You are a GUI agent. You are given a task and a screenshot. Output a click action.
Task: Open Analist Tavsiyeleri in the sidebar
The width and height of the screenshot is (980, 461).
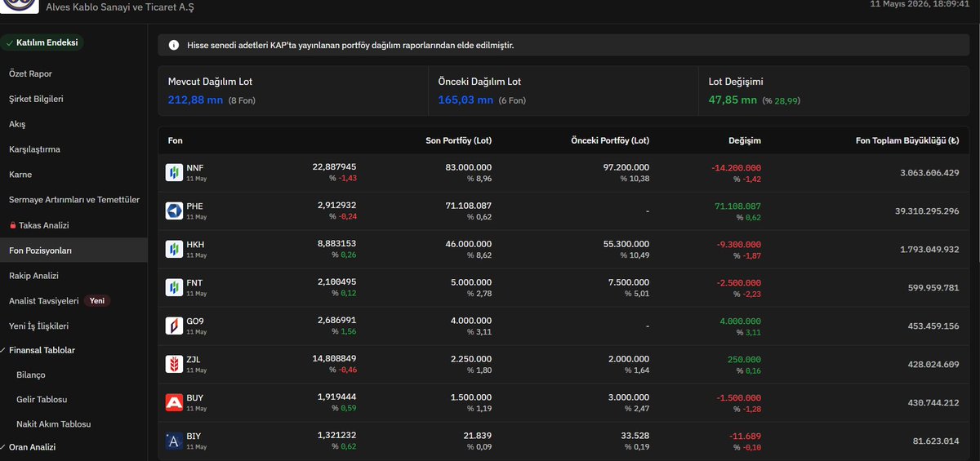click(43, 301)
